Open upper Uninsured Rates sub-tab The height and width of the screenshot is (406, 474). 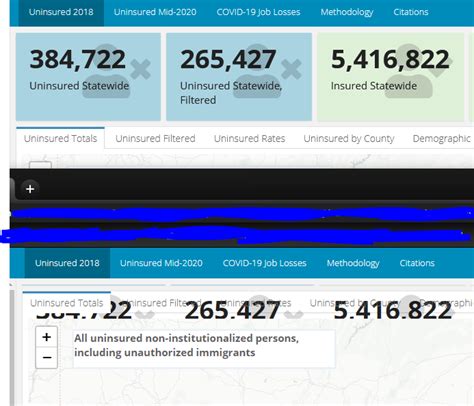point(249,138)
